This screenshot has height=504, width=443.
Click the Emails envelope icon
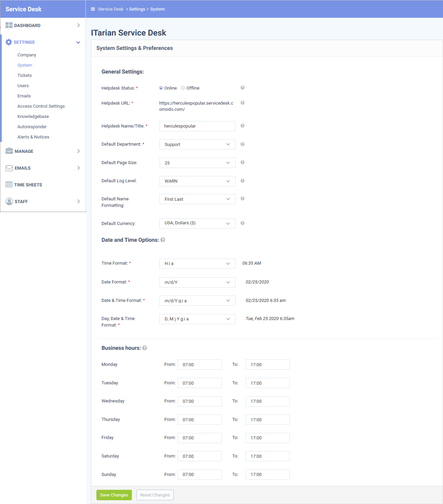(9, 168)
